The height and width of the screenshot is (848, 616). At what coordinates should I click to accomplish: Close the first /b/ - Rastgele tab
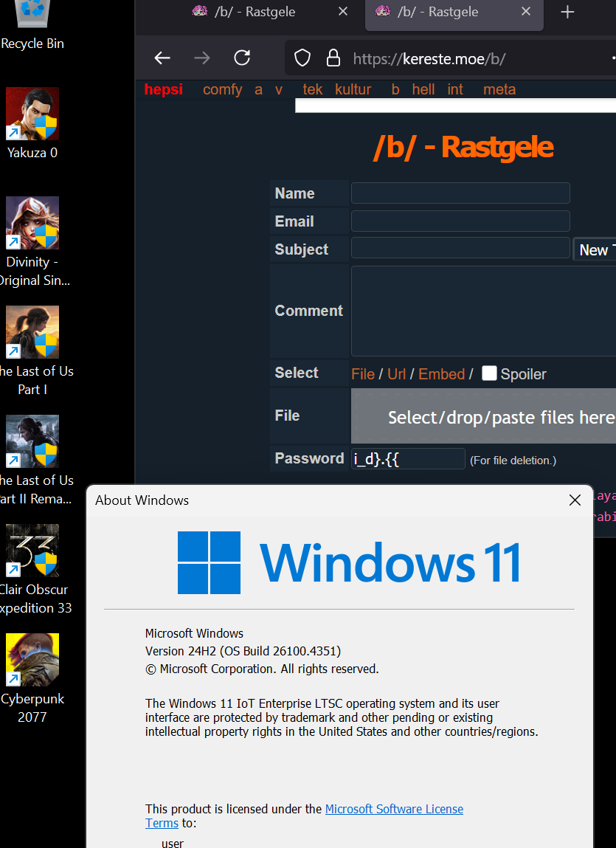(343, 11)
